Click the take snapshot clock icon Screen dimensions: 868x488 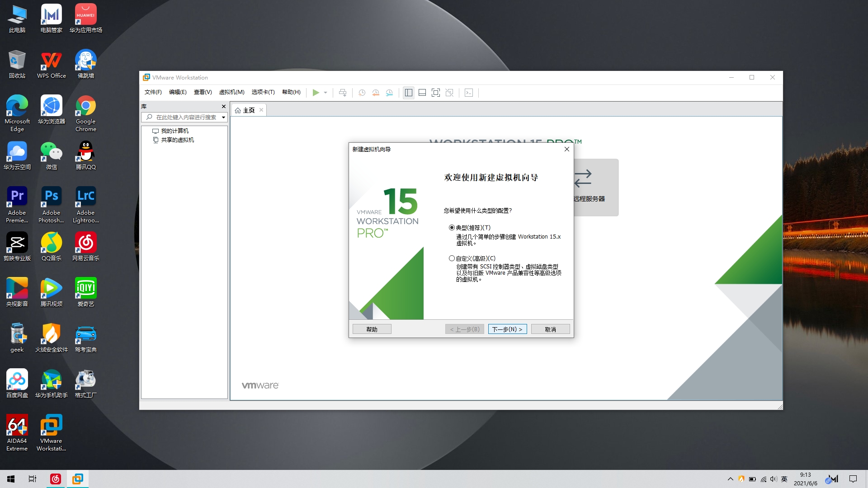click(362, 93)
